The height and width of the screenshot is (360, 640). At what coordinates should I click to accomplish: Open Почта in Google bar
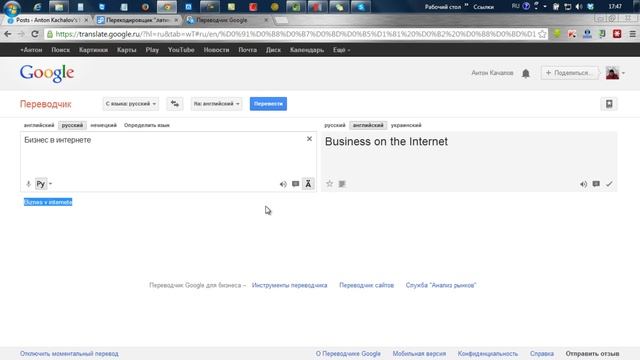coord(247,50)
